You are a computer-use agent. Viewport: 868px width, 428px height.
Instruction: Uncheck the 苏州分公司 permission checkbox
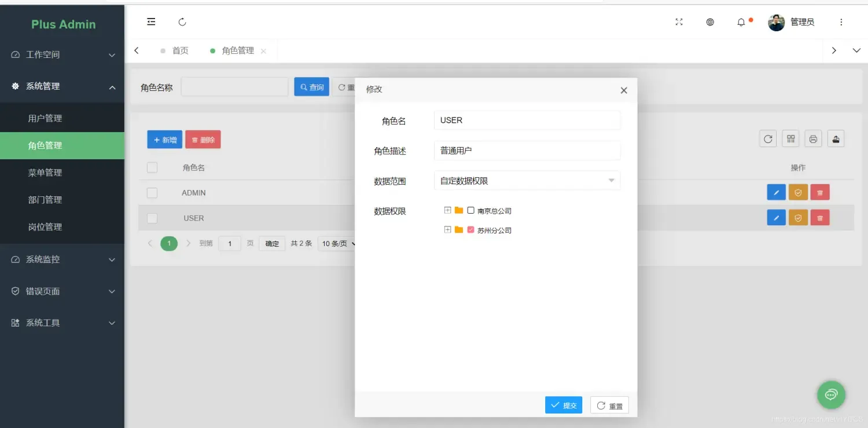[470, 229]
